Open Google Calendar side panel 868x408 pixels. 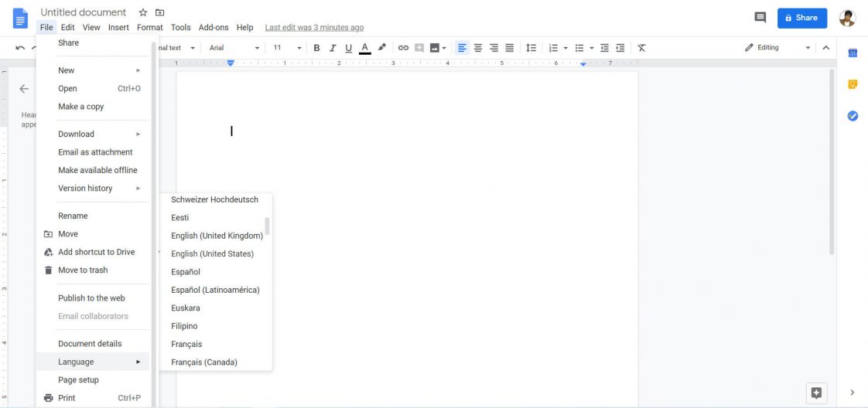point(853,53)
